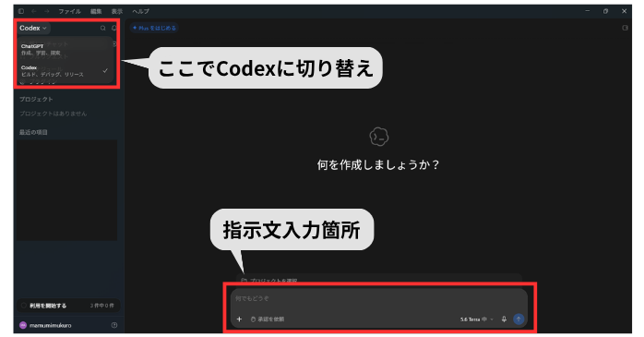Viewport: 644px width, 337px height.
Task: Toggle the sidebar panel icon in title bar
Action: 21,11
